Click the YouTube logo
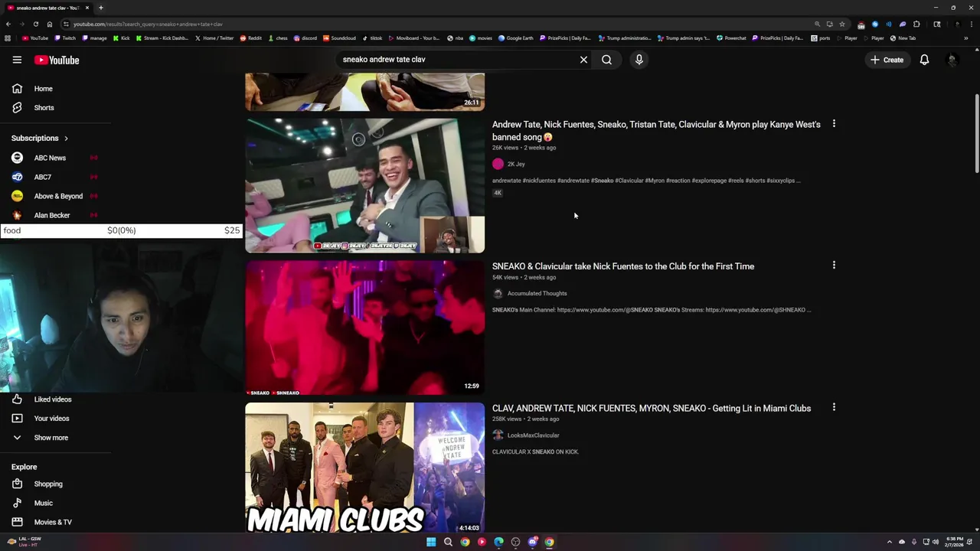Screen dimensions: 980x551 57,60
